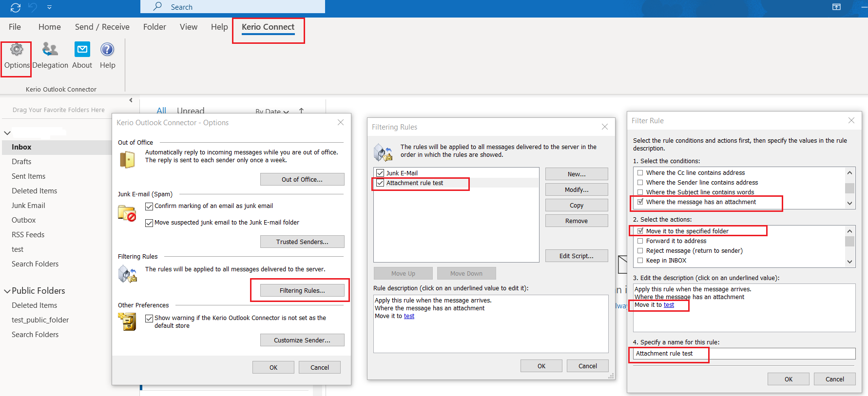Check Forward it to address
The width and height of the screenshot is (868, 396).
coord(640,241)
